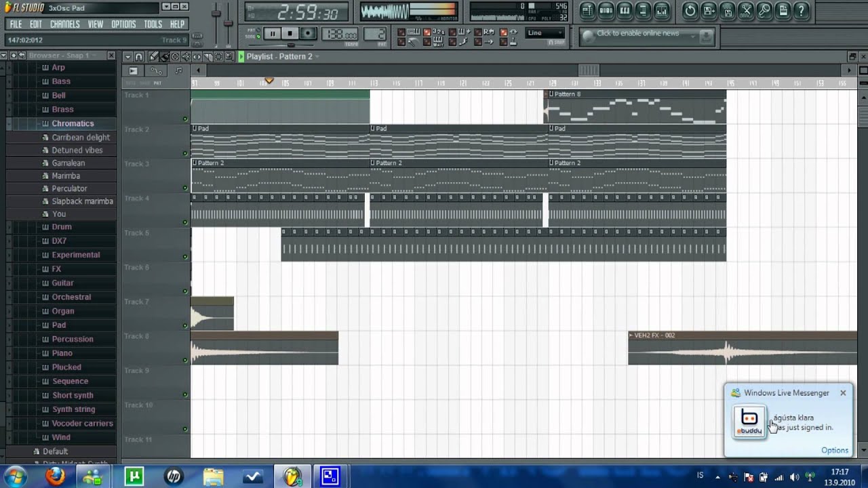868x488 pixels.
Task: Open the project info document icon
Action: click(782, 10)
